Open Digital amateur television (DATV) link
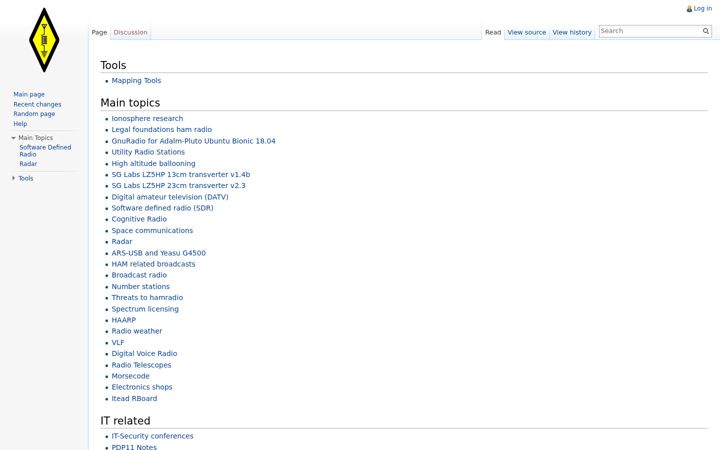Viewport: 720px width, 450px height. click(170, 197)
